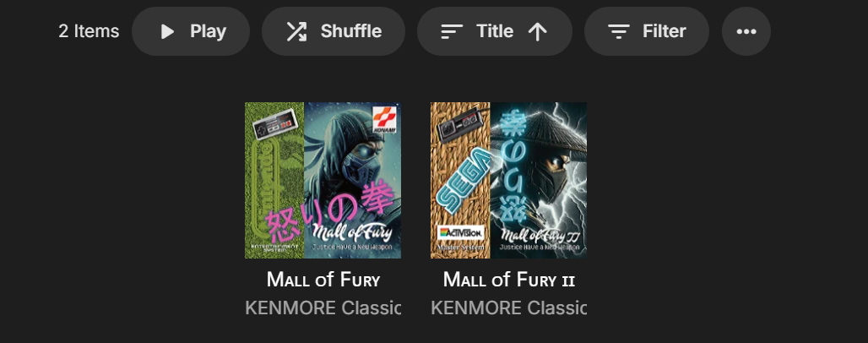The image size is (868, 343).
Task: Open the Mall of Fury II cover art
Action: (x=509, y=180)
